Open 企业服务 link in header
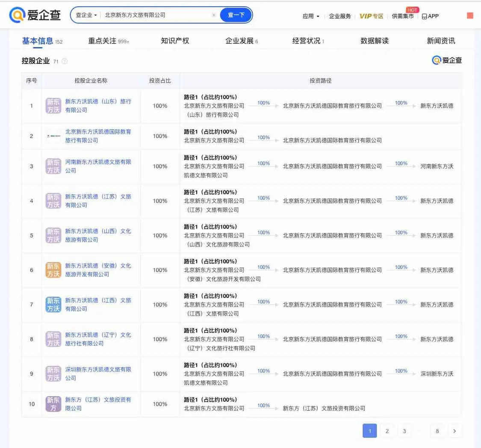This screenshot has height=448, width=481. point(339,16)
